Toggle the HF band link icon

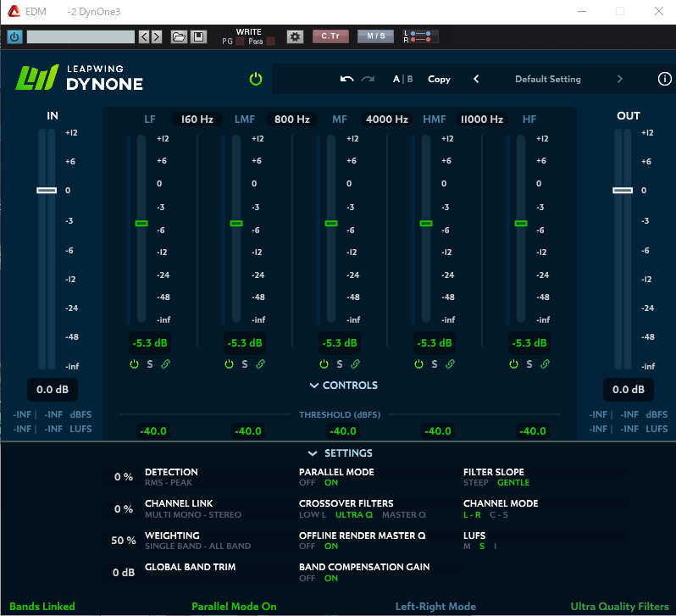click(x=545, y=364)
